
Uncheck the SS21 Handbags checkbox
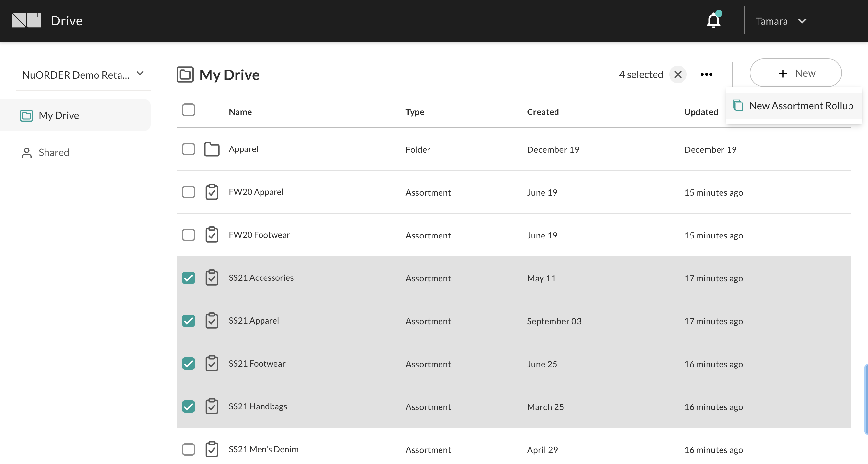[188, 406]
